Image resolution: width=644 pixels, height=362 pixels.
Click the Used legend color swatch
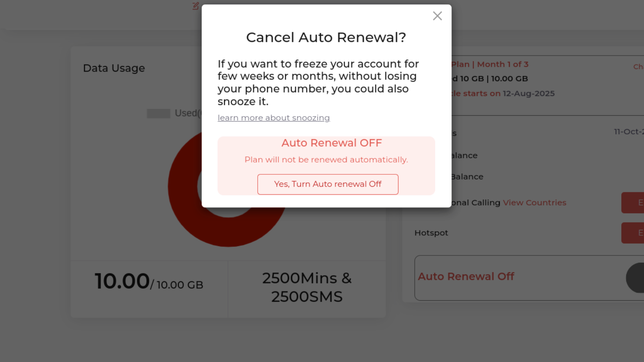click(158, 114)
